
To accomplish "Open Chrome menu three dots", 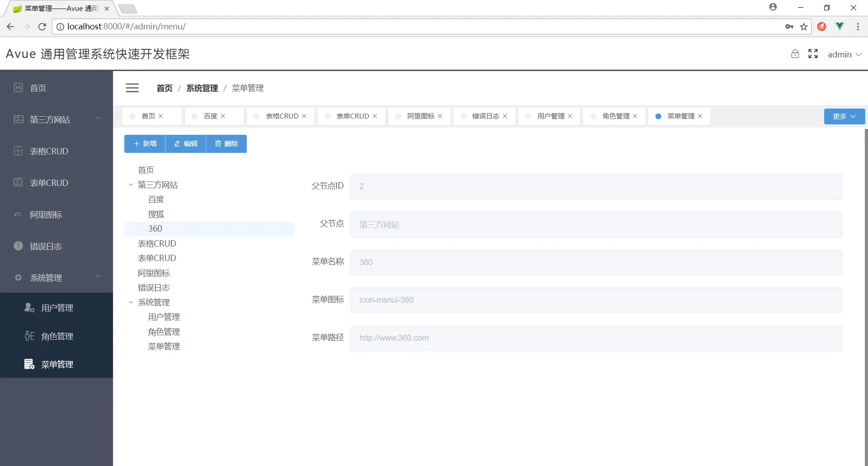I will click(x=858, y=27).
